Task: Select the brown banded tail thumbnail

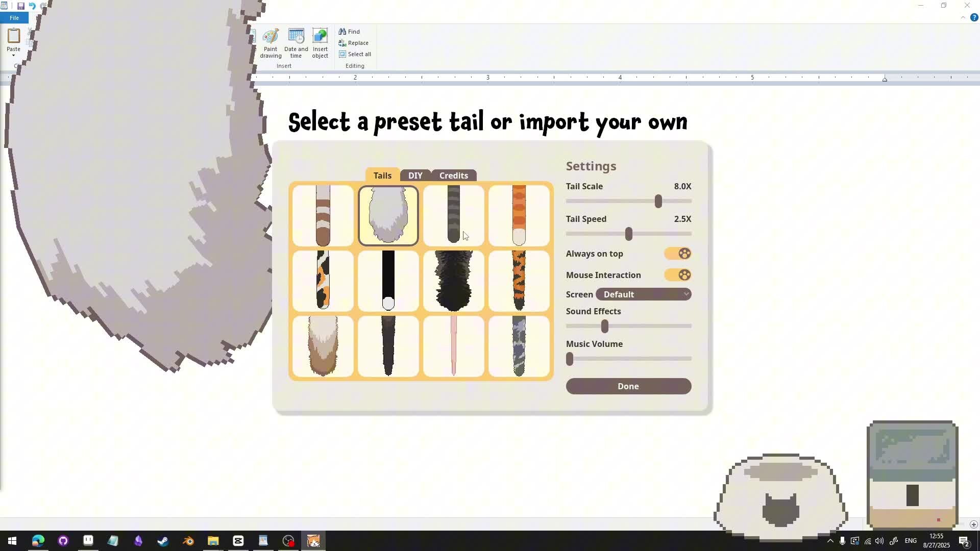Action: [323, 215]
